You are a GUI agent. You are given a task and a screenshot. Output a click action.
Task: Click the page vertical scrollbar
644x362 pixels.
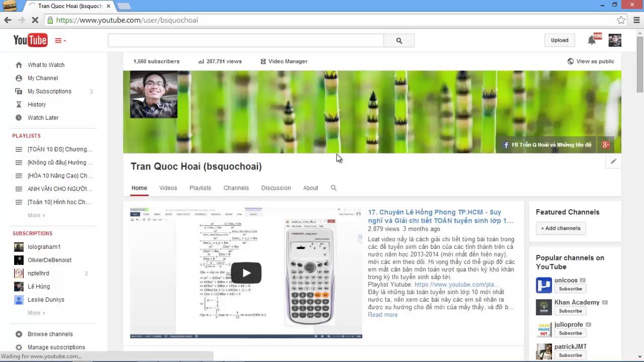pyautogui.click(x=640, y=65)
